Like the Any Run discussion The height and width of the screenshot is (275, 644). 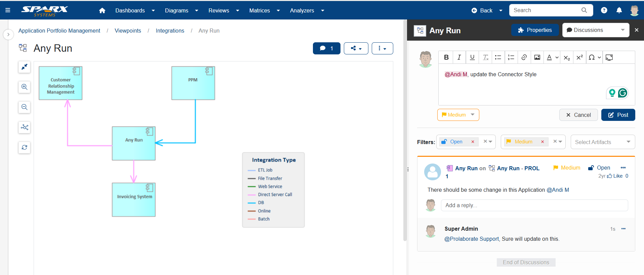click(615, 176)
